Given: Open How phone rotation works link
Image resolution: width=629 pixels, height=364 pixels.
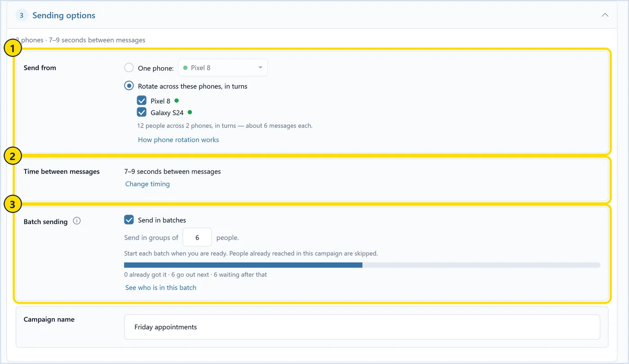Looking at the screenshot, I should pyautogui.click(x=178, y=140).
